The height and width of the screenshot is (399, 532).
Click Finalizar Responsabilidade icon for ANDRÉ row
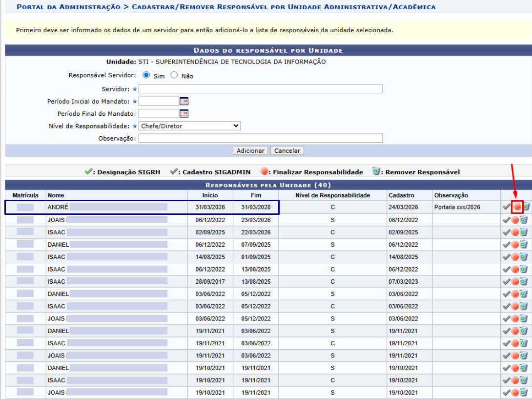point(517,207)
